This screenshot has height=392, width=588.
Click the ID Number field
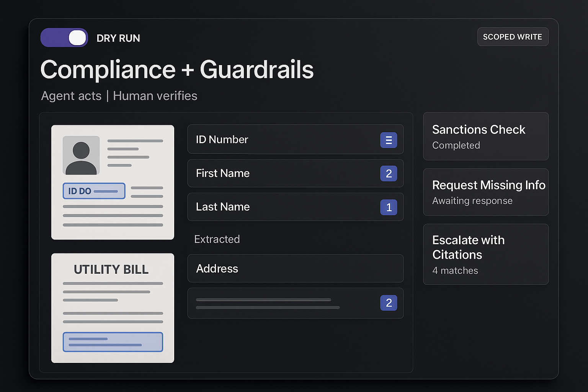283,139
